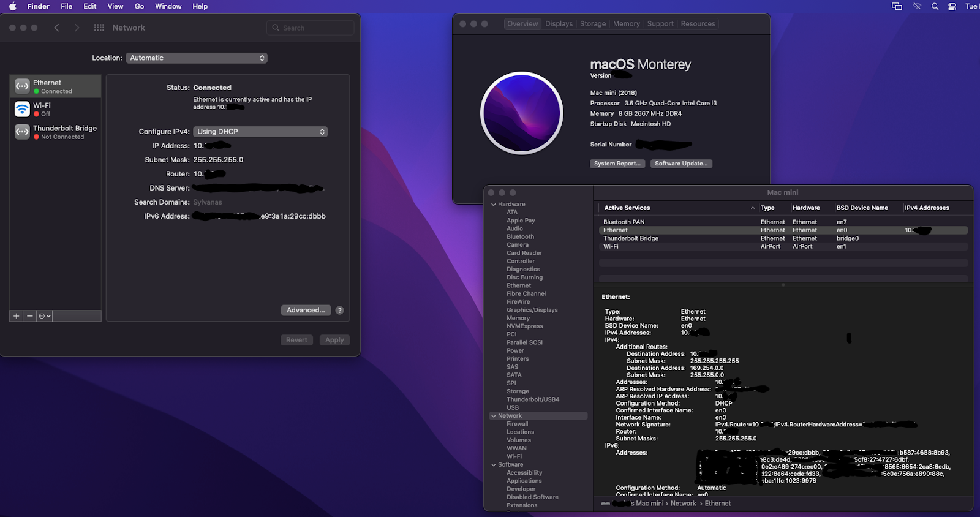Select Graphics/Displays in System Report sidebar
The height and width of the screenshot is (517, 980).
coord(532,310)
